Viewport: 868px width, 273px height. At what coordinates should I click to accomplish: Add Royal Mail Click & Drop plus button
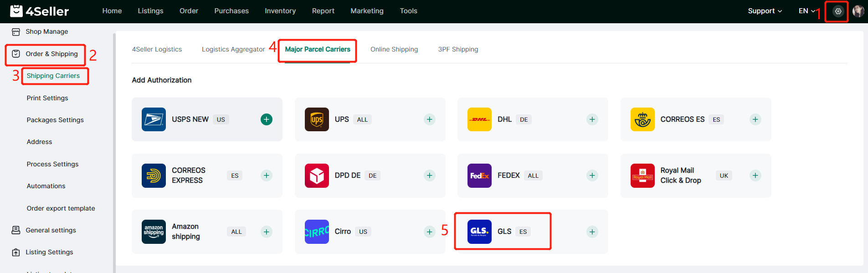click(755, 175)
